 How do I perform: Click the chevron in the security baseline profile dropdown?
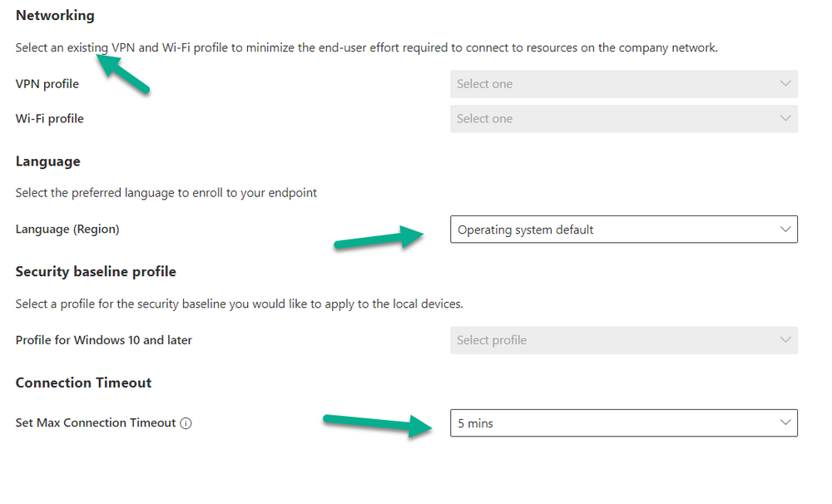point(785,340)
